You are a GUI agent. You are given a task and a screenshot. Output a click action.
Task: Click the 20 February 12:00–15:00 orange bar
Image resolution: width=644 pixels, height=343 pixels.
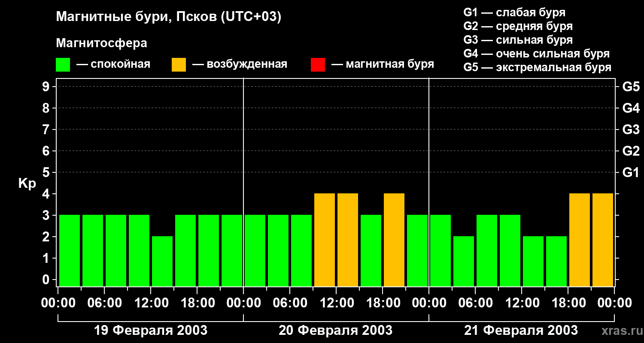point(348,240)
